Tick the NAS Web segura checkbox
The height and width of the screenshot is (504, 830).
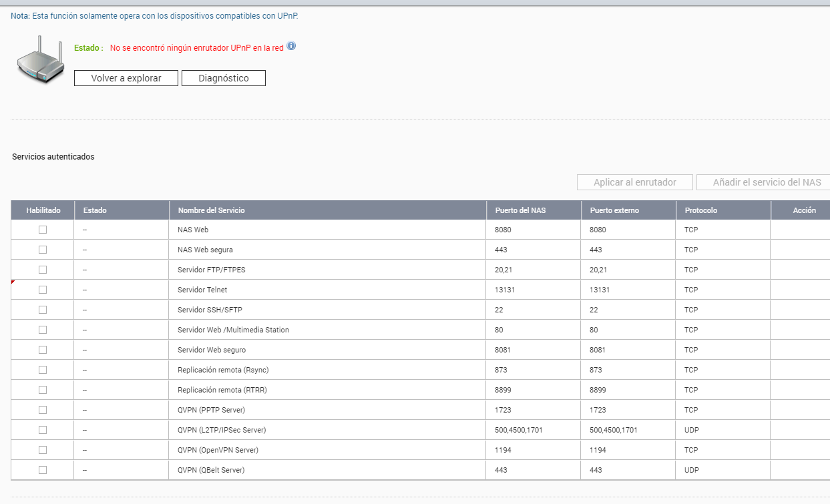click(x=43, y=250)
